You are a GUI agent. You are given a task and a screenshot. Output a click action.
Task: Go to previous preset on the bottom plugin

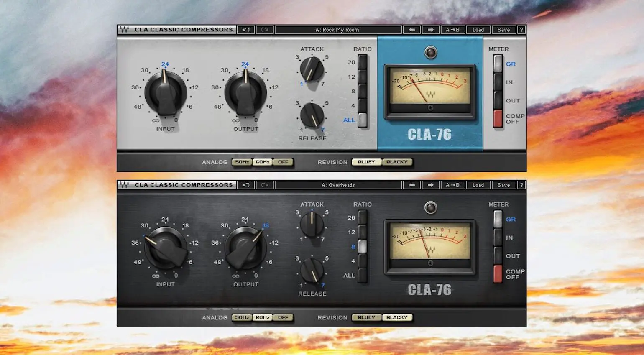[412, 185]
